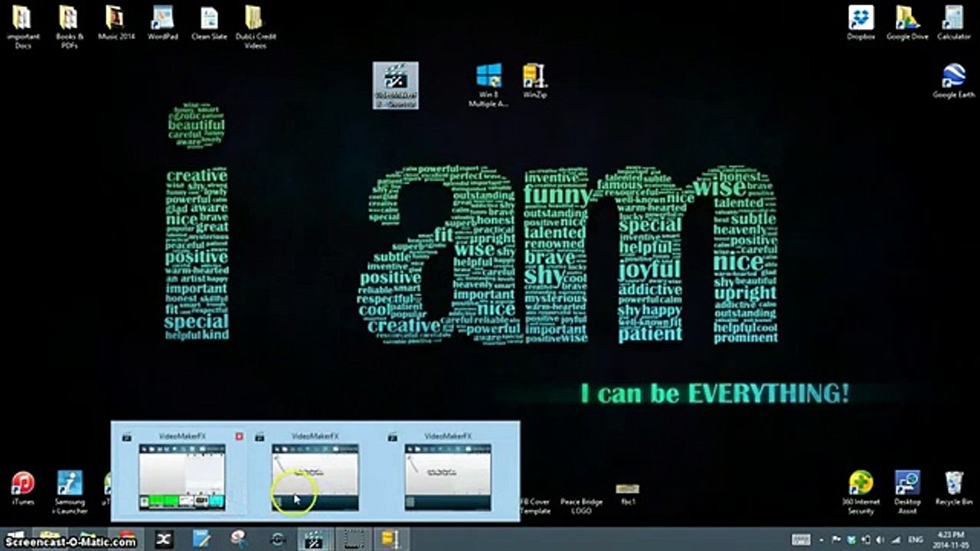Launch Google Earth from the desktop
The width and height of the screenshot is (980, 551).
tap(953, 81)
